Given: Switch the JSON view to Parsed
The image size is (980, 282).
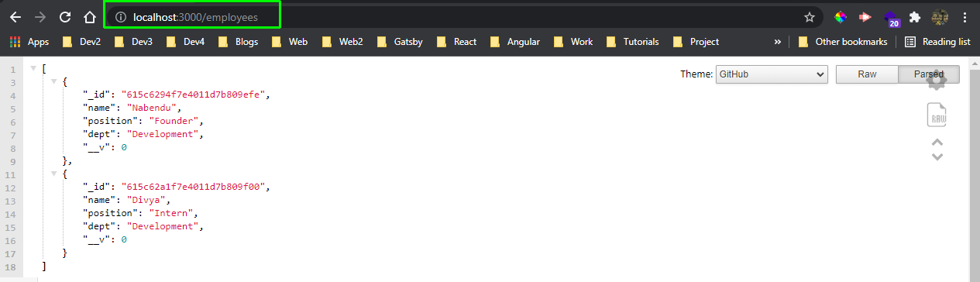Looking at the screenshot, I should [x=929, y=74].
